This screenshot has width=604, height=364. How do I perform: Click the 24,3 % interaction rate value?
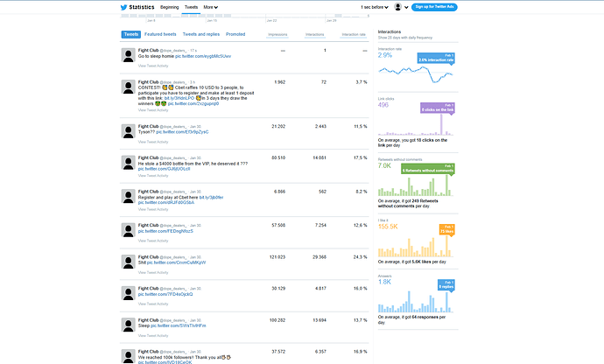[360, 257]
